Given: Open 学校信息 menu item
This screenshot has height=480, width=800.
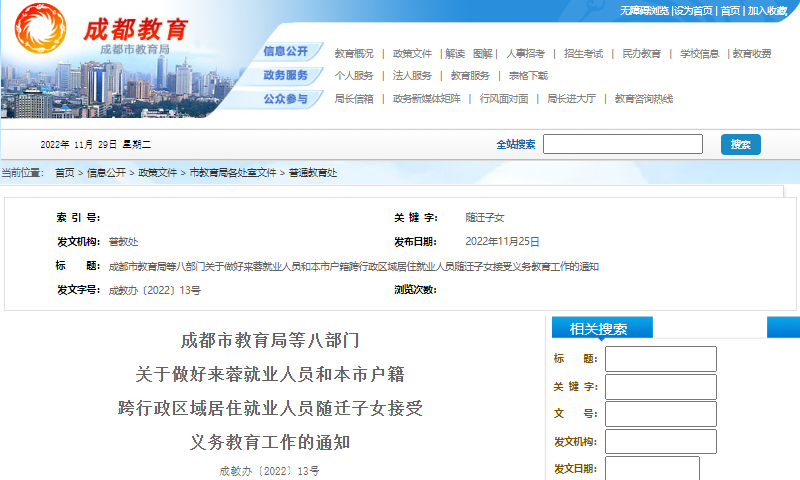Looking at the screenshot, I should point(699,54).
